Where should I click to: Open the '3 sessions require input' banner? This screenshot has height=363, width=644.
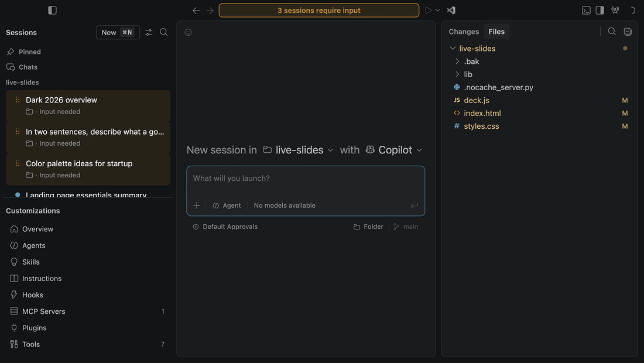pos(318,11)
